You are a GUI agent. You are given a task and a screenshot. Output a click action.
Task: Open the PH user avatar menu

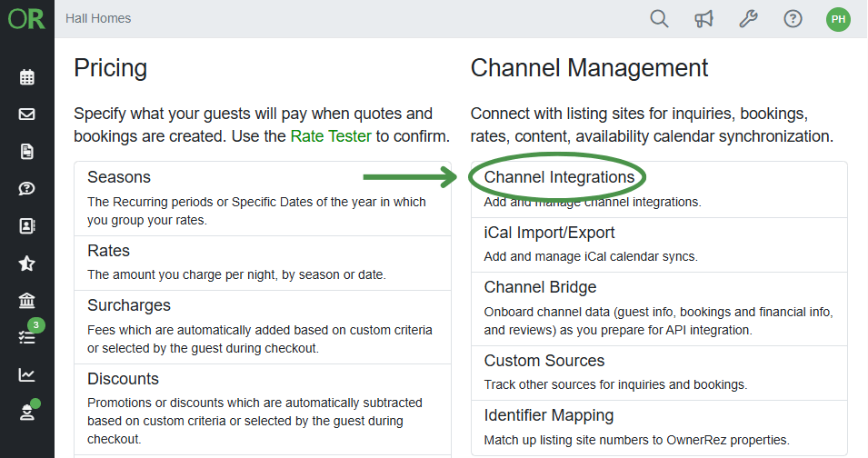(x=838, y=19)
